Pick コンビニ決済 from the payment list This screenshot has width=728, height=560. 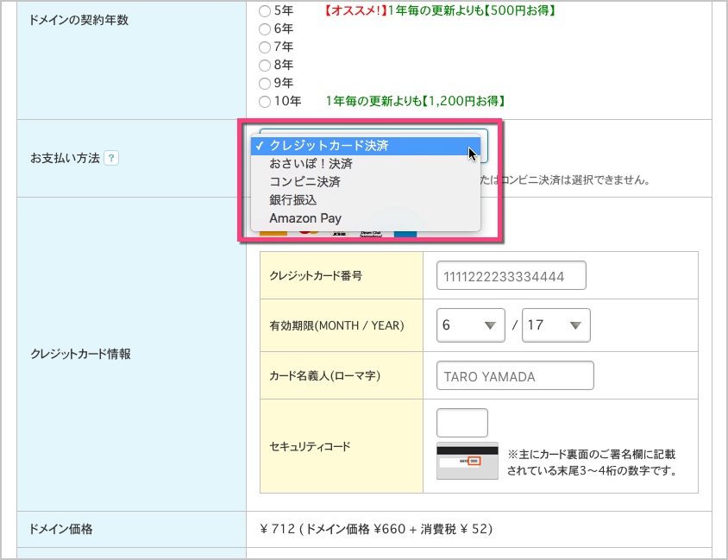click(366, 182)
